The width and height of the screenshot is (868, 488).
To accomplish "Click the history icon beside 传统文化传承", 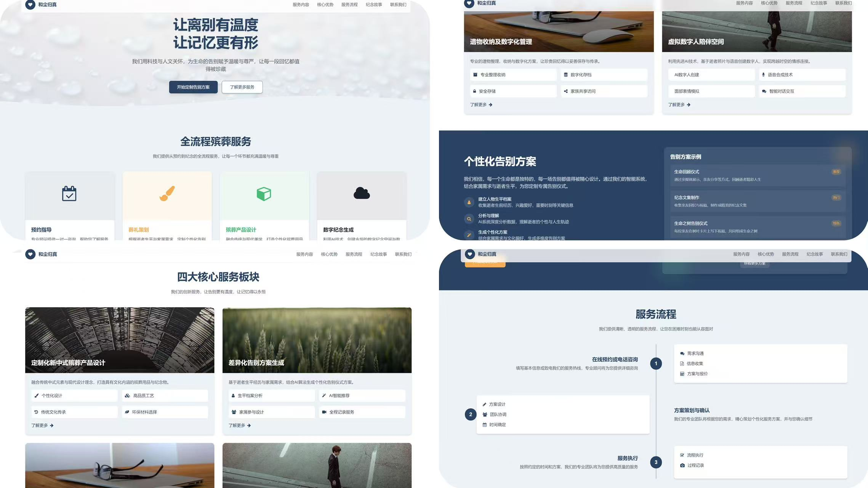I will point(36,412).
